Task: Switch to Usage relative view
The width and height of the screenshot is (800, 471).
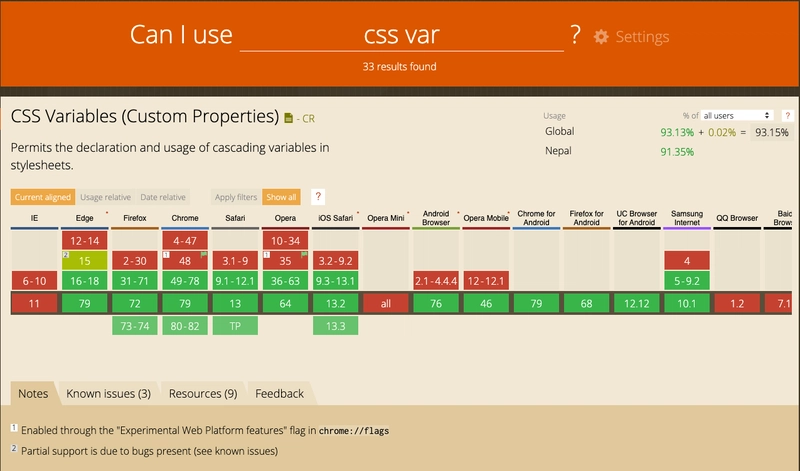Action: point(106,197)
